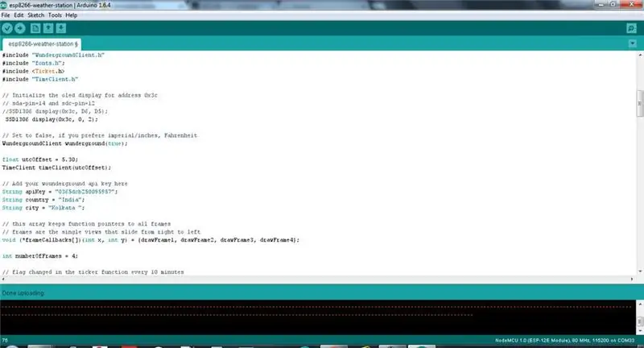Screen dimensions: 644x348
Task: Create a new sketch using New icon
Action: pyautogui.click(x=35, y=28)
